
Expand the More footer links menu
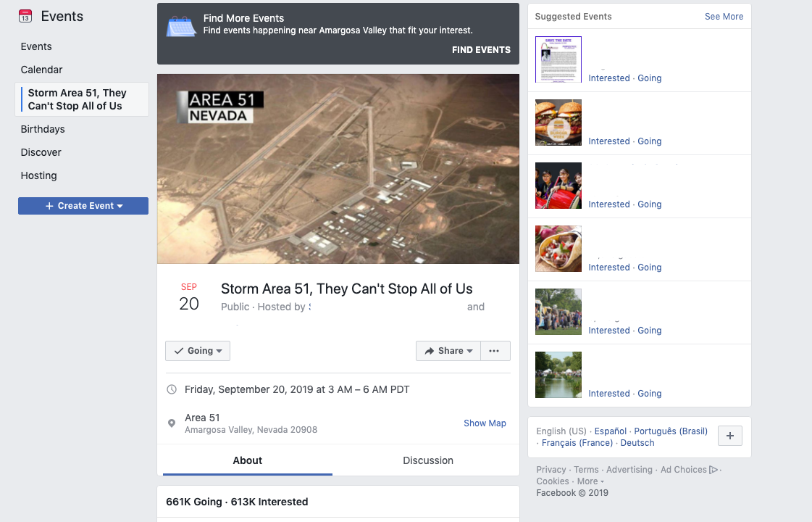click(590, 481)
